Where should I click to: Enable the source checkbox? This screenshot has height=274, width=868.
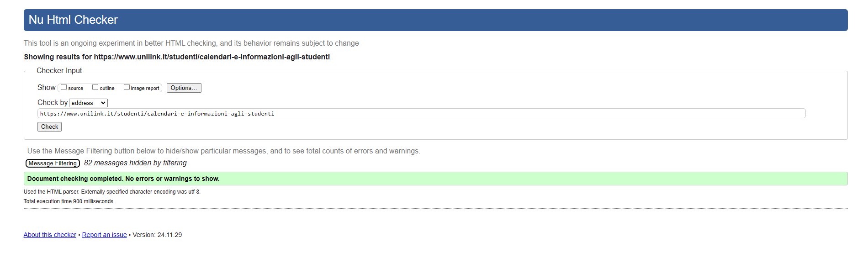point(64,87)
